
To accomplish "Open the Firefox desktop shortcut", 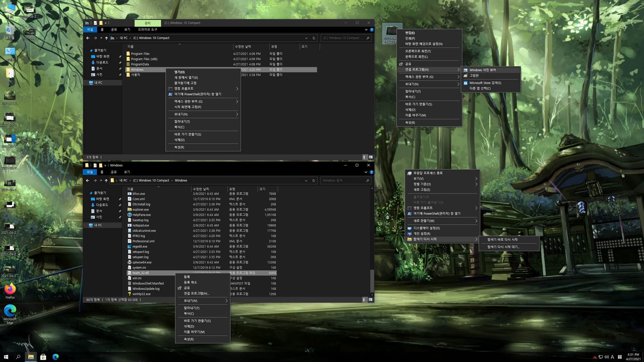I will click(10, 291).
